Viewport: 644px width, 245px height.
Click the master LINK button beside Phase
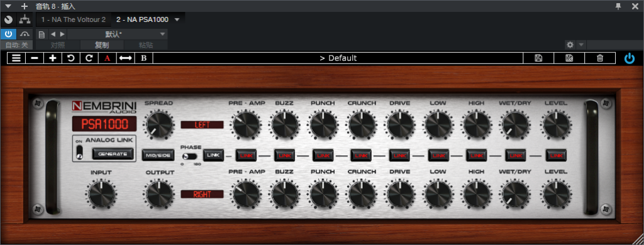coord(213,155)
